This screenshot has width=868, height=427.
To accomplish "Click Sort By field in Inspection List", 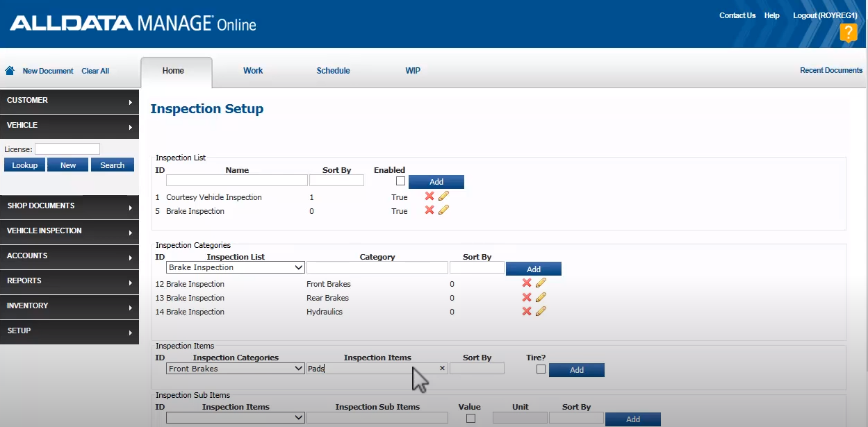I will [336, 181].
